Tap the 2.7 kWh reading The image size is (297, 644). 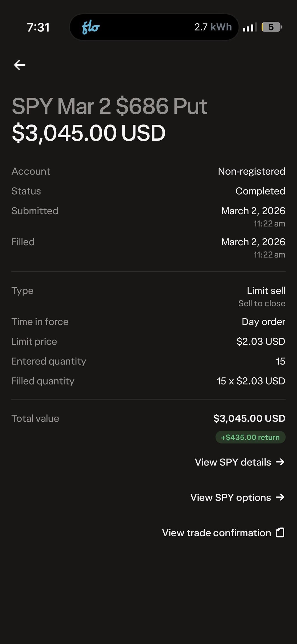pos(213,27)
